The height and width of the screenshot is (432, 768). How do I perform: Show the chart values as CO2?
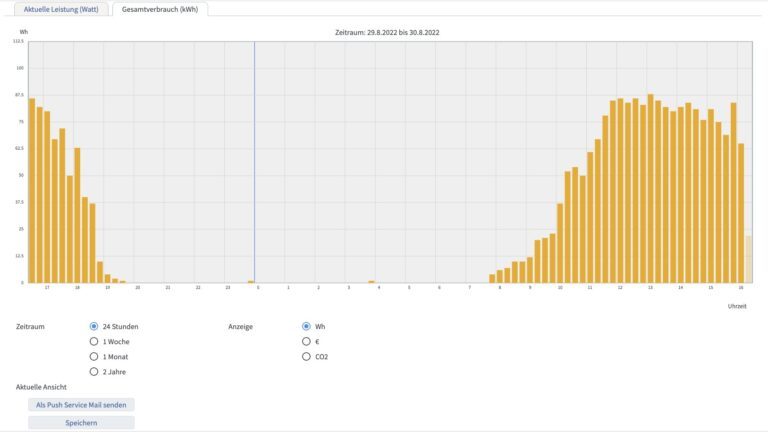(306, 357)
